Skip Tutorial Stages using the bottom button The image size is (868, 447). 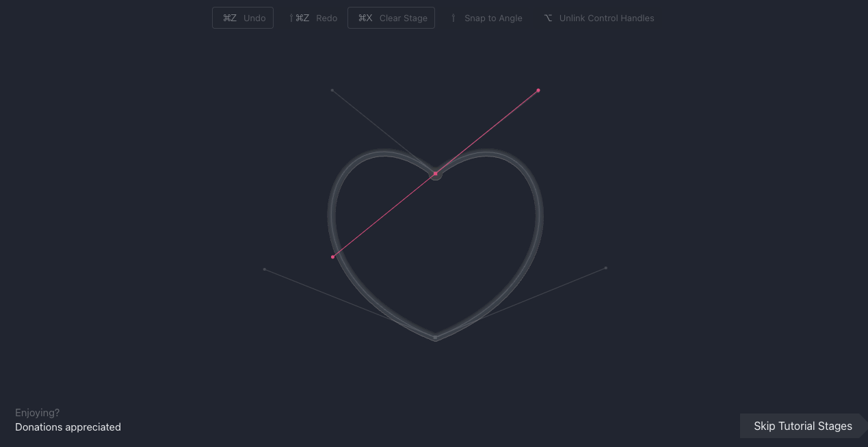tap(802, 426)
